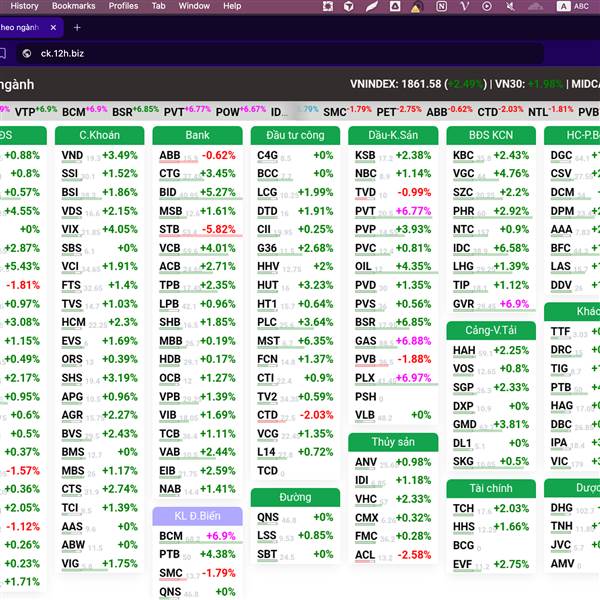Click the feather quill menu bar icon
Image resolution: width=600 pixels, height=600 pixels.
pyautogui.click(x=371, y=6)
